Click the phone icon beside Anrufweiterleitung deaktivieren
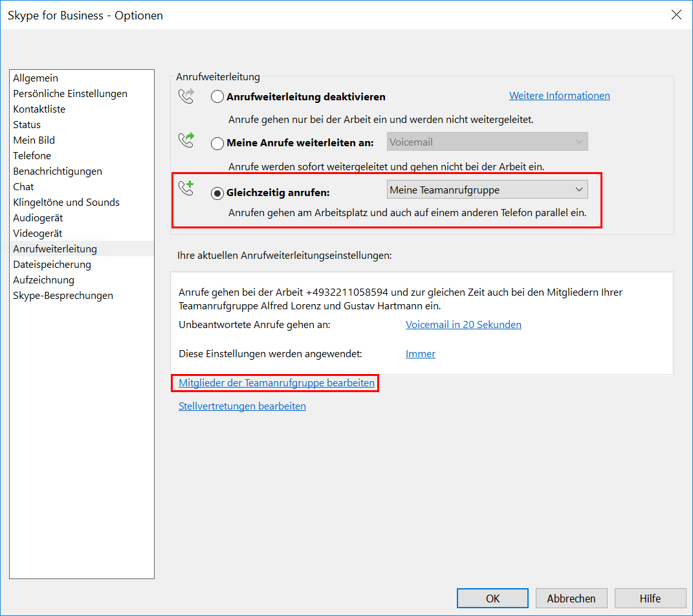693x616 pixels. click(186, 96)
